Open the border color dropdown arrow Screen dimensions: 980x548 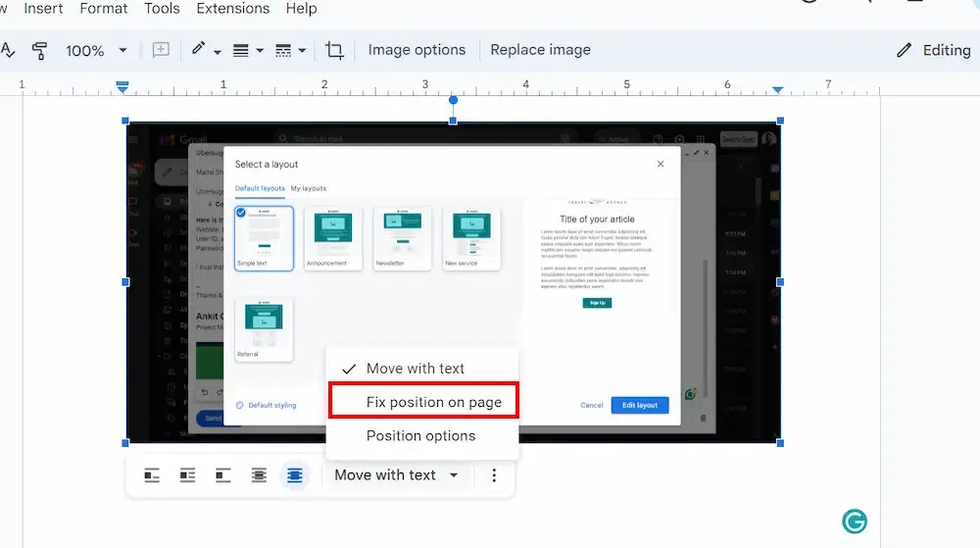[218, 52]
